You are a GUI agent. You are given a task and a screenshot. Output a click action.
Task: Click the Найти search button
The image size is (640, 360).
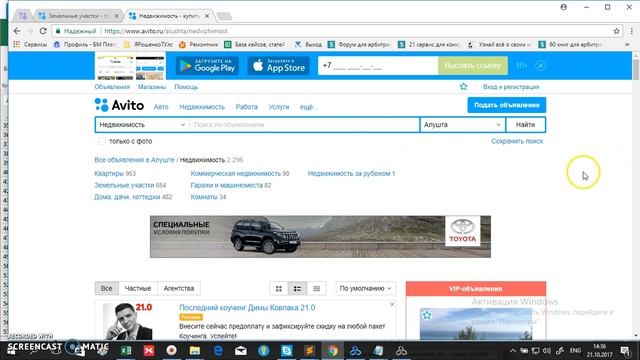coord(525,125)
